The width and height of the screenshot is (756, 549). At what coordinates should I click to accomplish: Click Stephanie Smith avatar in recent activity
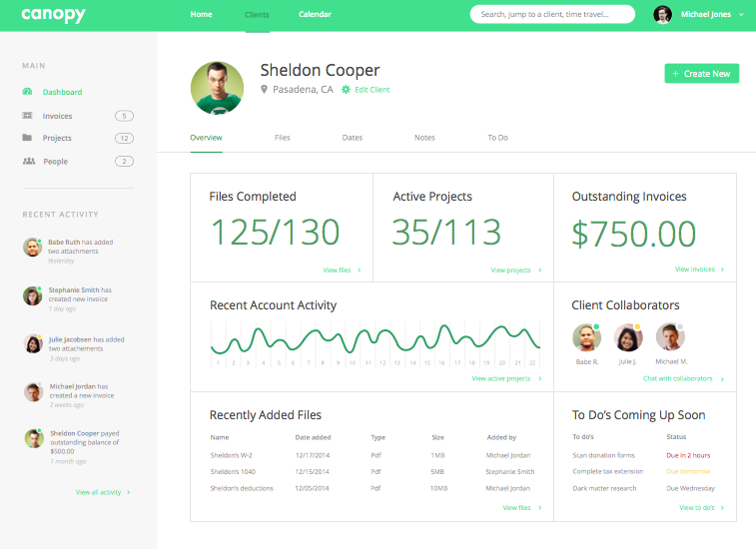[32, 295]
